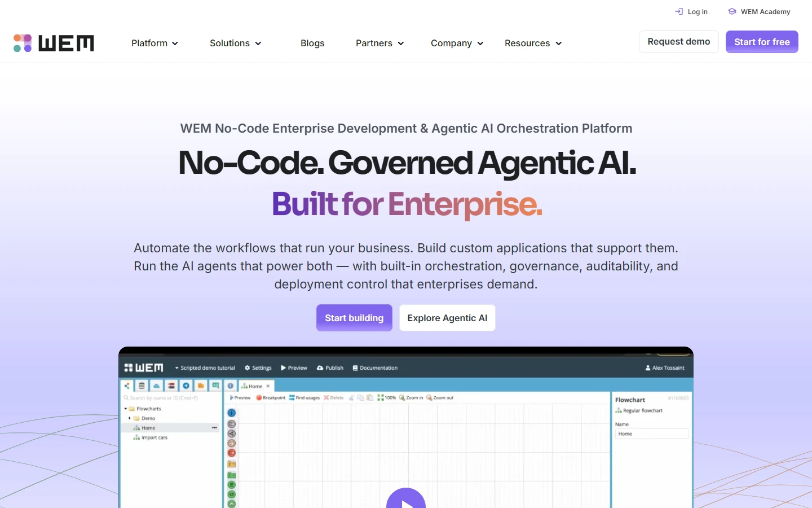Select the flowcharts sidebar tab icon
Image resolution: width=812 pixels, height=508 pixels.
click(127, 386)
